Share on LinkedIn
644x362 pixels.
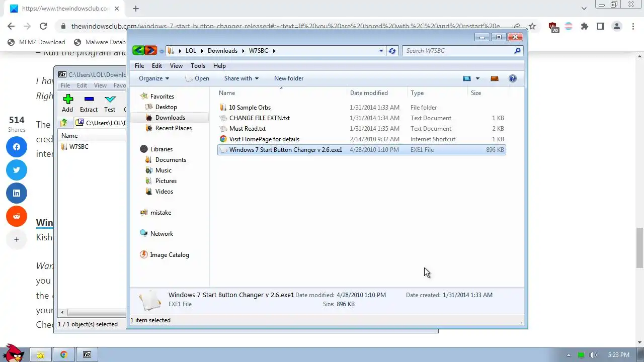point(17,193)
